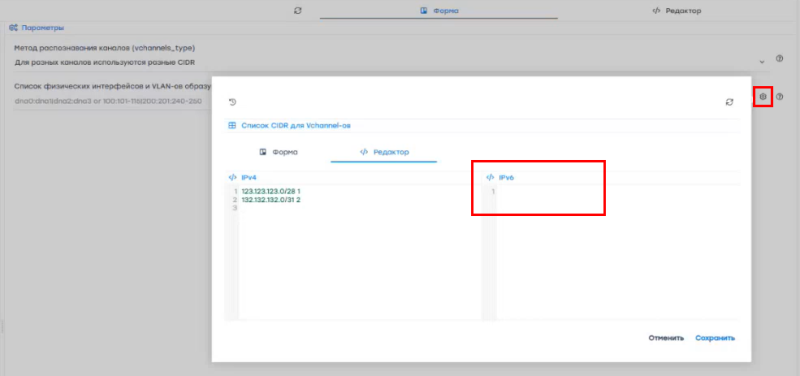Click the dialog's refresh icon at top right
The height and width of the screenshot is (376, 800).
[x=730, y=102]
